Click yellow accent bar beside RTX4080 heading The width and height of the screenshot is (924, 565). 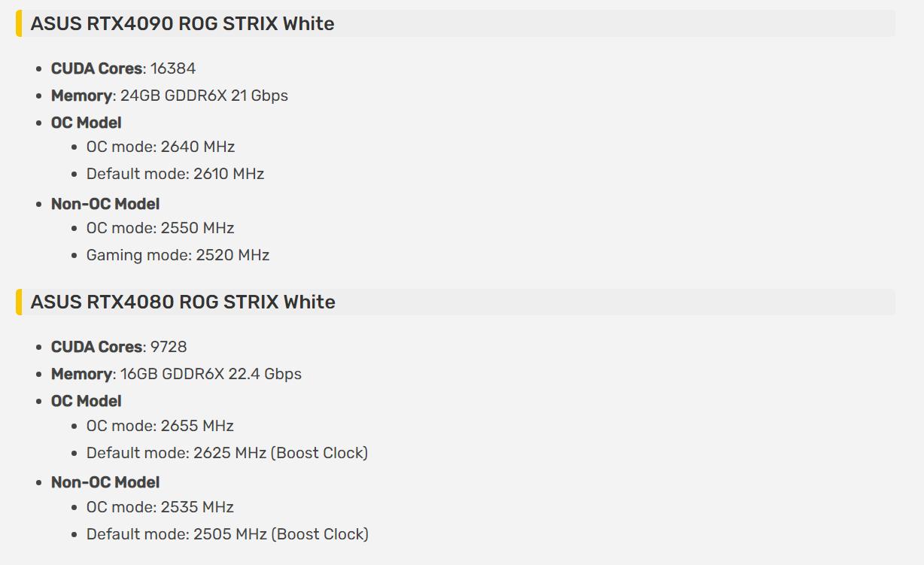(x=19, y=302)
